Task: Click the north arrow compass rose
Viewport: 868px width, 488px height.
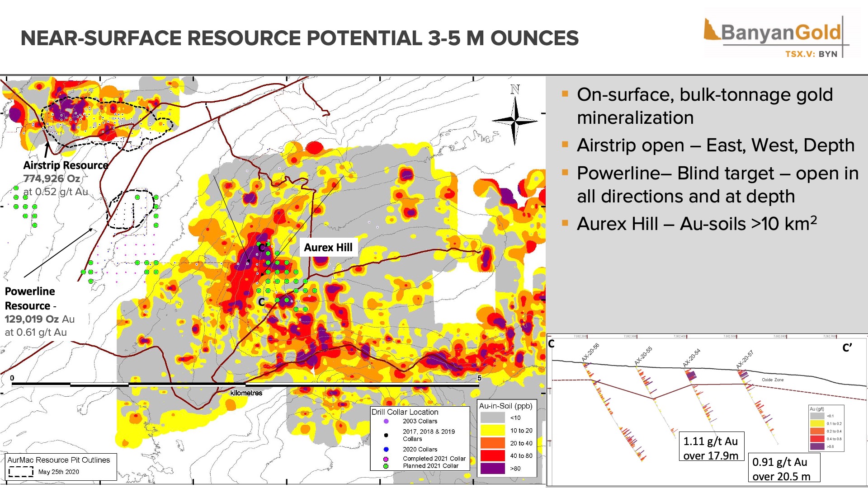Action: click(x=515, y=120)
